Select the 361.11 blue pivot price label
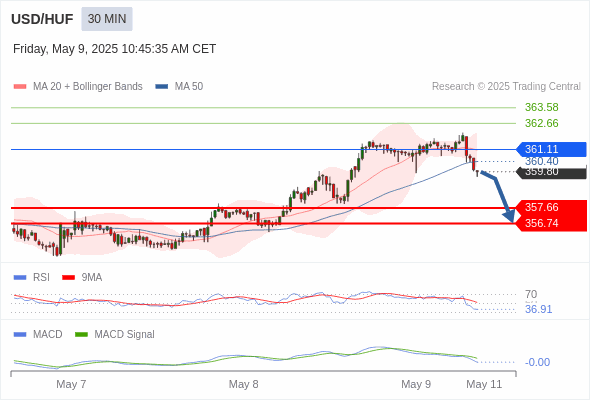The image size is (590, 400). coord(551,149)
